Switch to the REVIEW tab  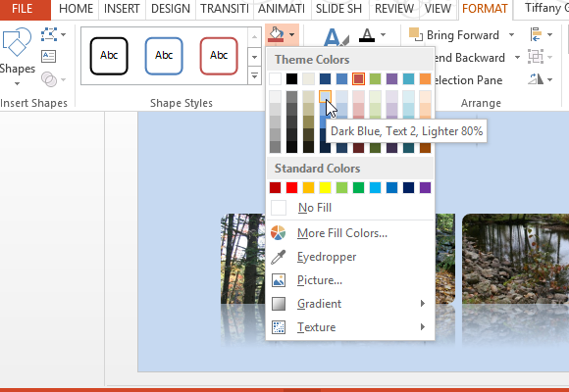(394, 9)
